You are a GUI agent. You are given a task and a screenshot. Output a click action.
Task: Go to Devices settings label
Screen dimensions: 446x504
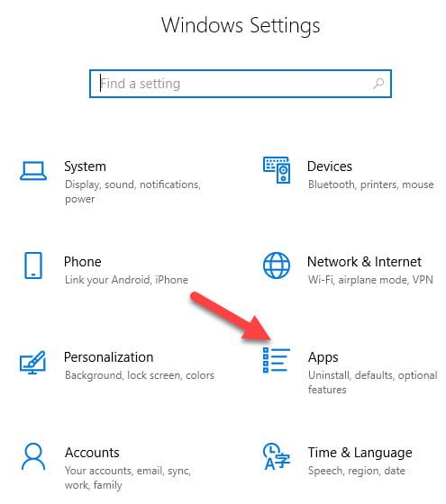[x=330, y=166]
